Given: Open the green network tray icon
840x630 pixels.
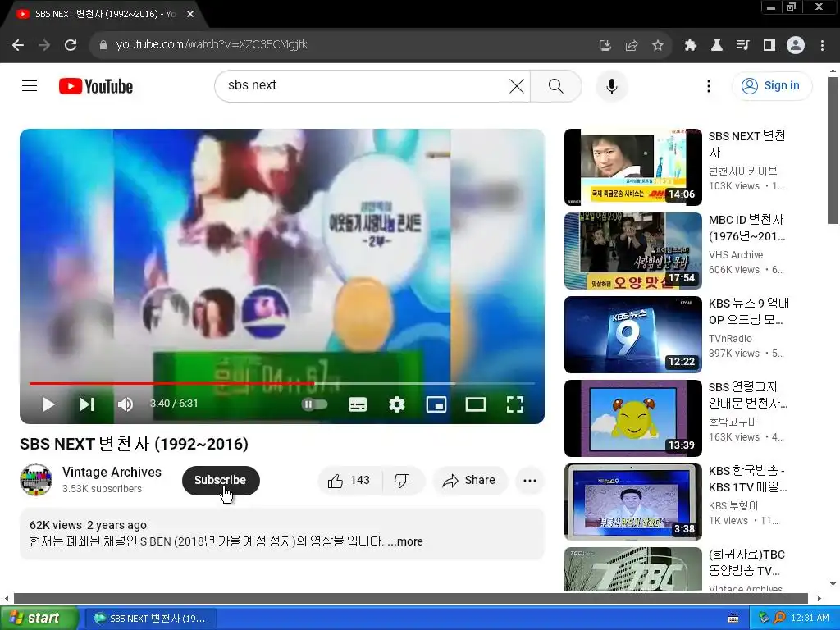Looking at the screenshot, I should click(x=764, y=619).
